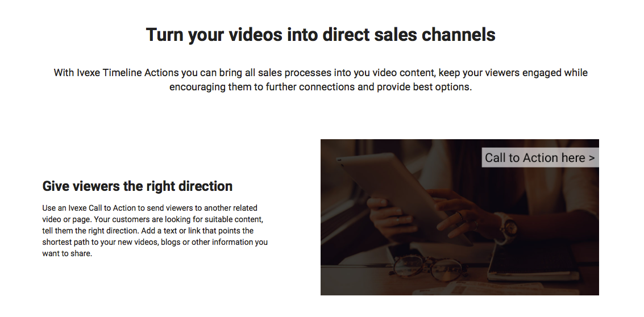The image size is (644, 317).
Task: Click the final line "want to share."
Action: point(68,254)
